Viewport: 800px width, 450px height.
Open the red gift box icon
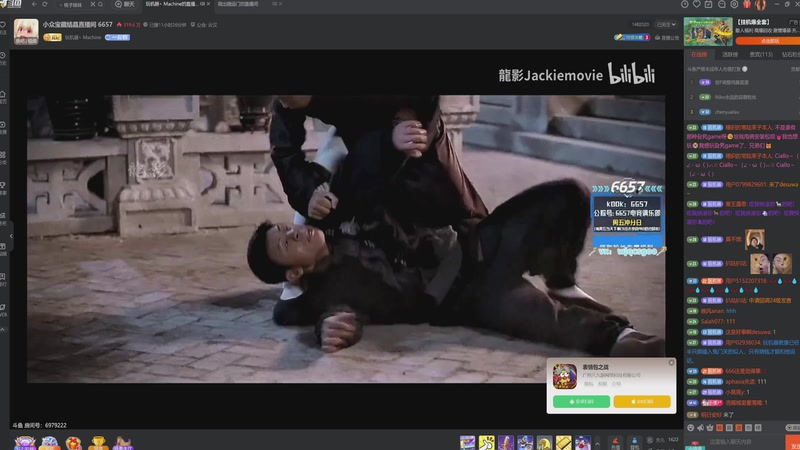(747, 4)
